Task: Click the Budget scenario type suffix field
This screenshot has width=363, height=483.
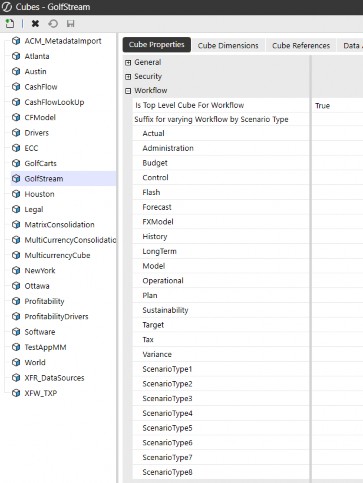Action: pos(338,163)
